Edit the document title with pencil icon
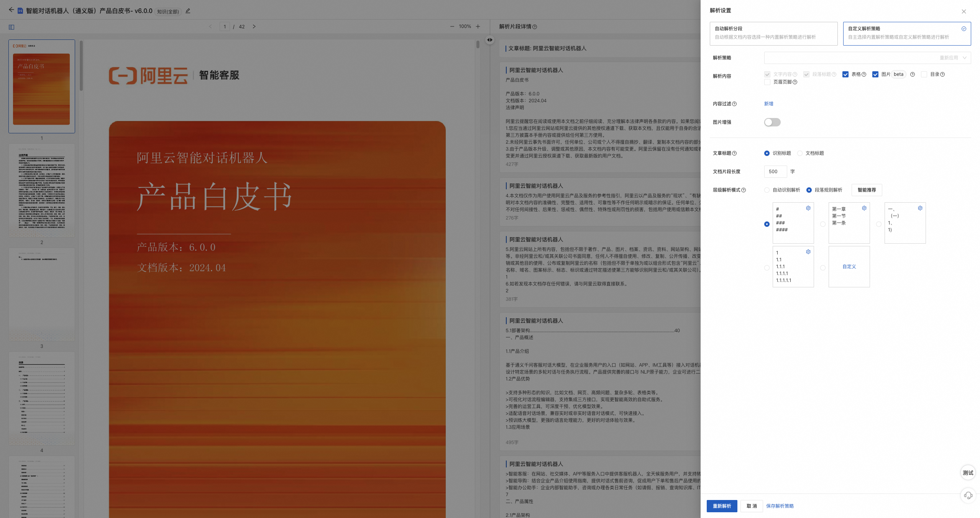This screenshot has height=518, width=980. [188, 11]
